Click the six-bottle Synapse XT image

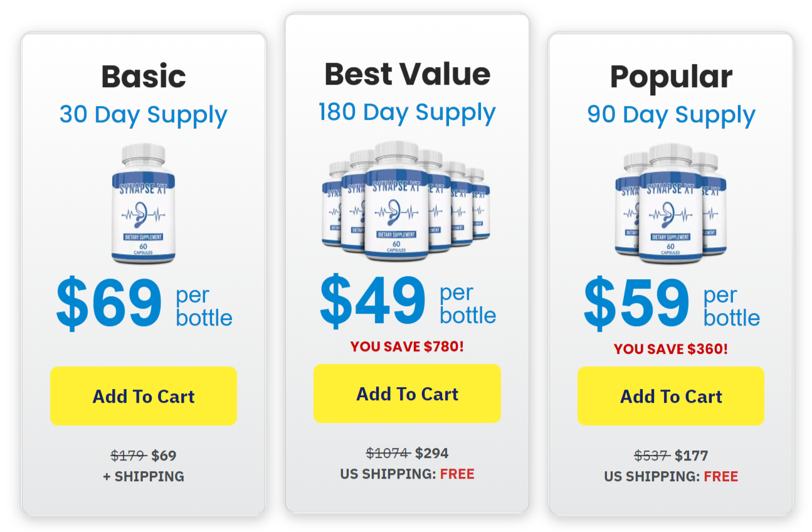point(407,201)
